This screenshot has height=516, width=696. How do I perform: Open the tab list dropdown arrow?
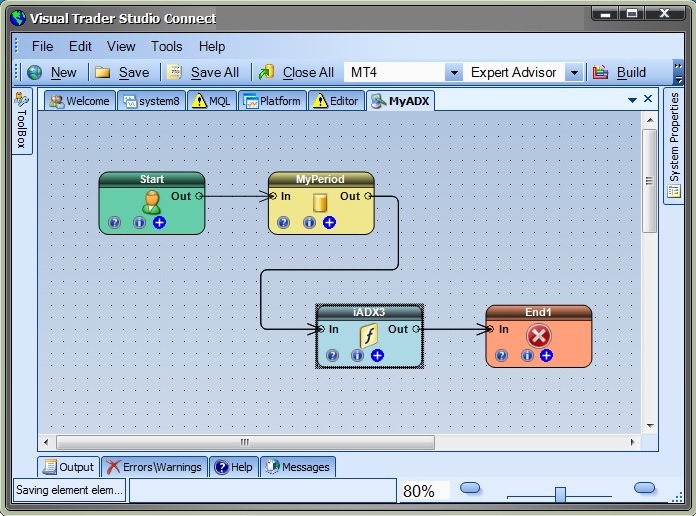[633, 100]
